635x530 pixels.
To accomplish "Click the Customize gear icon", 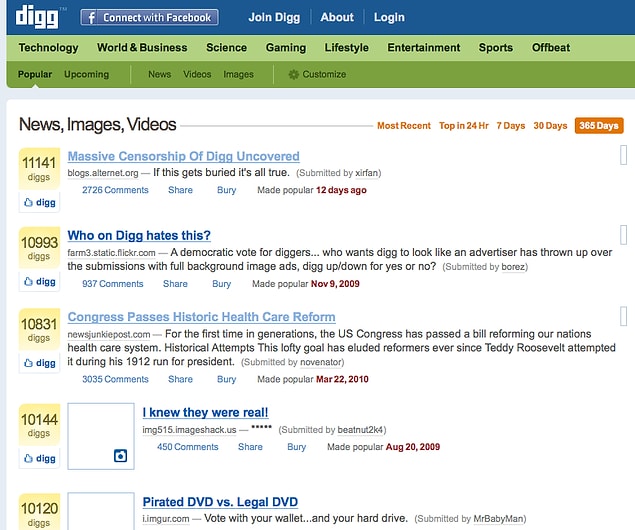I will [x=293, y=74].
